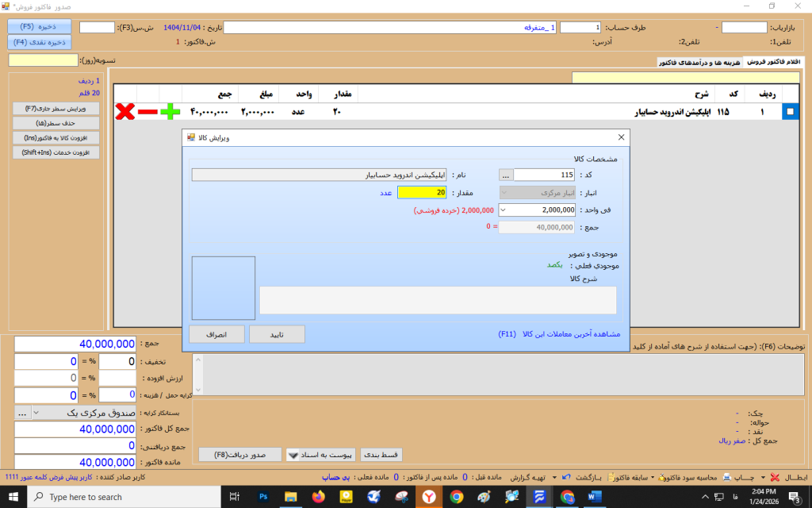
Task: Expand the پیوست به اسناد dropdown arrow
Action: [293, 456]
